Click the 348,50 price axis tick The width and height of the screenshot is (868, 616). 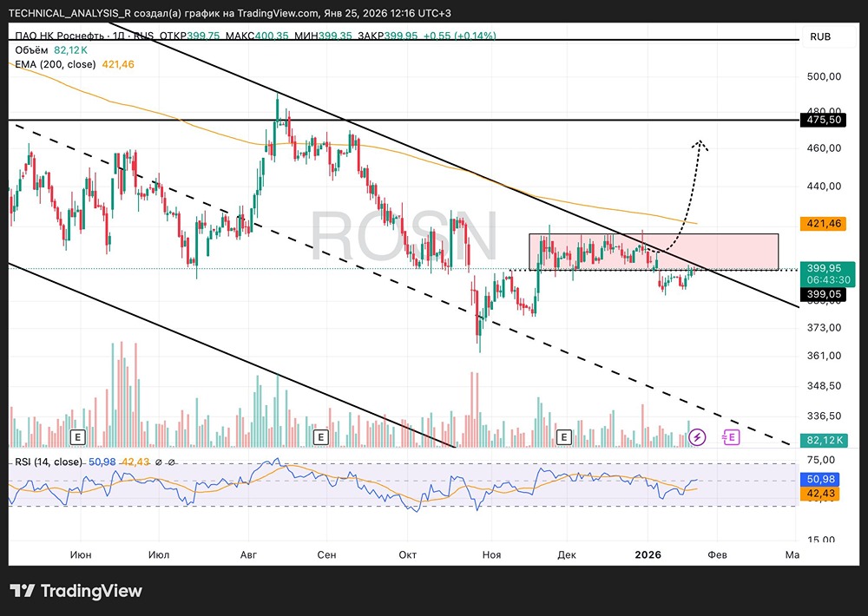(824, 386)
